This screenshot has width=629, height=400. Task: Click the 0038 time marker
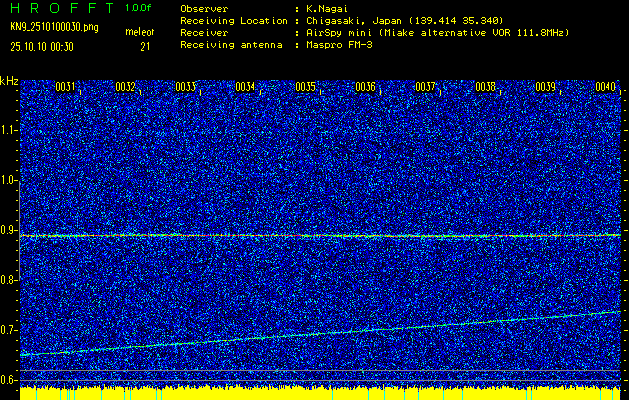(485, 87)
